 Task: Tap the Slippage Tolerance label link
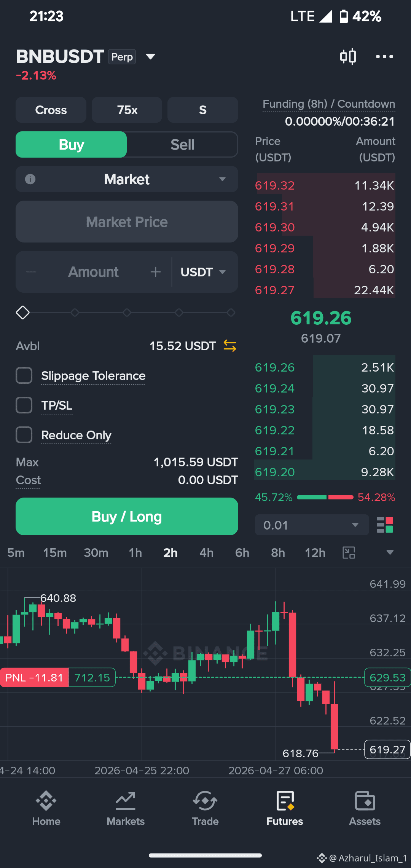(x=93, y=376)
